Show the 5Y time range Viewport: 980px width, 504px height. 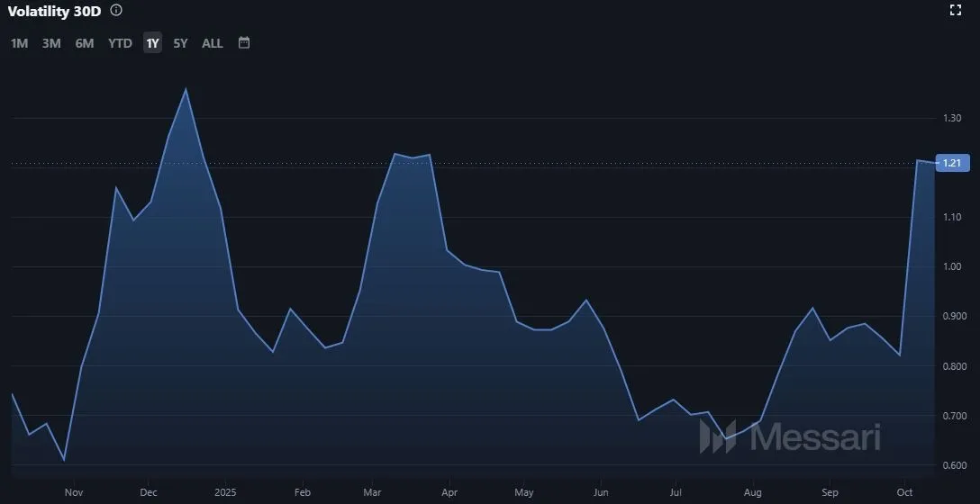[180, 43]
